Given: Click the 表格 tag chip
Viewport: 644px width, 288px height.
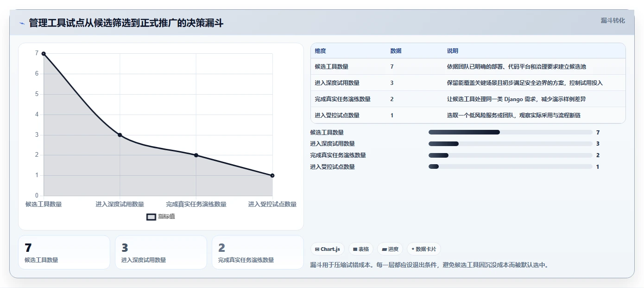Looking at the screenshot, I should coord(361,249).
